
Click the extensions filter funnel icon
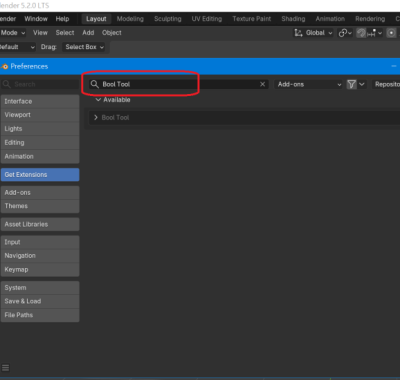pos(351,84)
